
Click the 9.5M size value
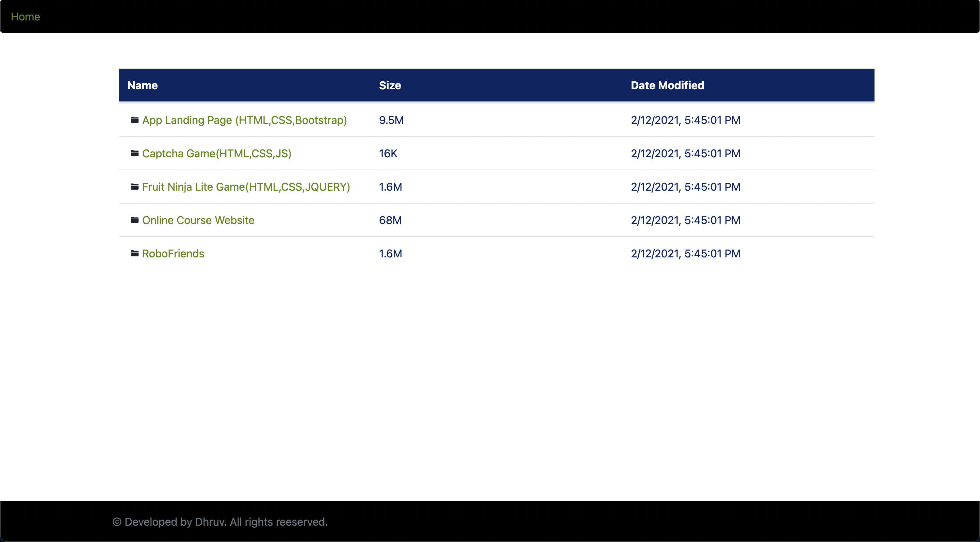[x=391, y=120]
